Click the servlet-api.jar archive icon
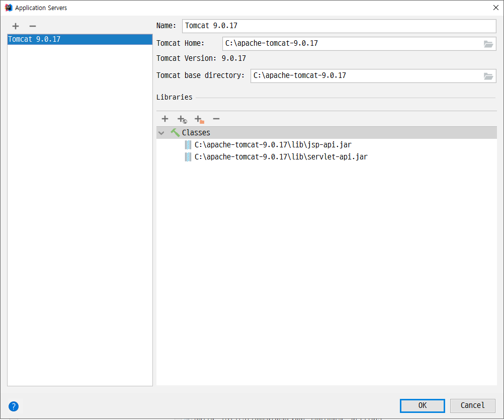Screen dimensions: 504x420 188,157
